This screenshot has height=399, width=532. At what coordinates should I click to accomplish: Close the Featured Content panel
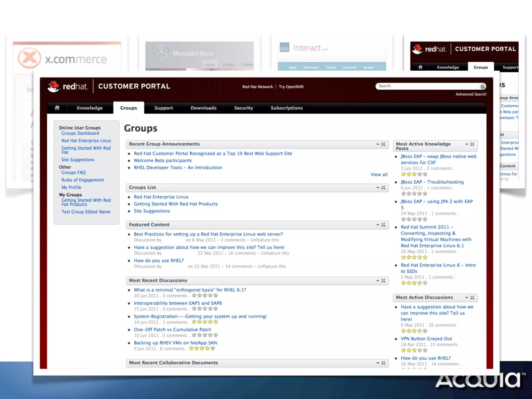(x=383, y=225)
